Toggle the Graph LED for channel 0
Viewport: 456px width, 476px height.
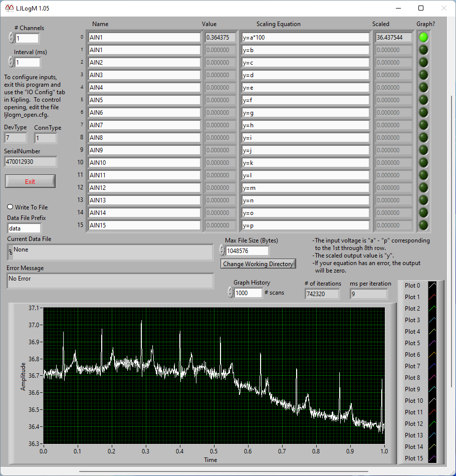(x=424, y=37)
